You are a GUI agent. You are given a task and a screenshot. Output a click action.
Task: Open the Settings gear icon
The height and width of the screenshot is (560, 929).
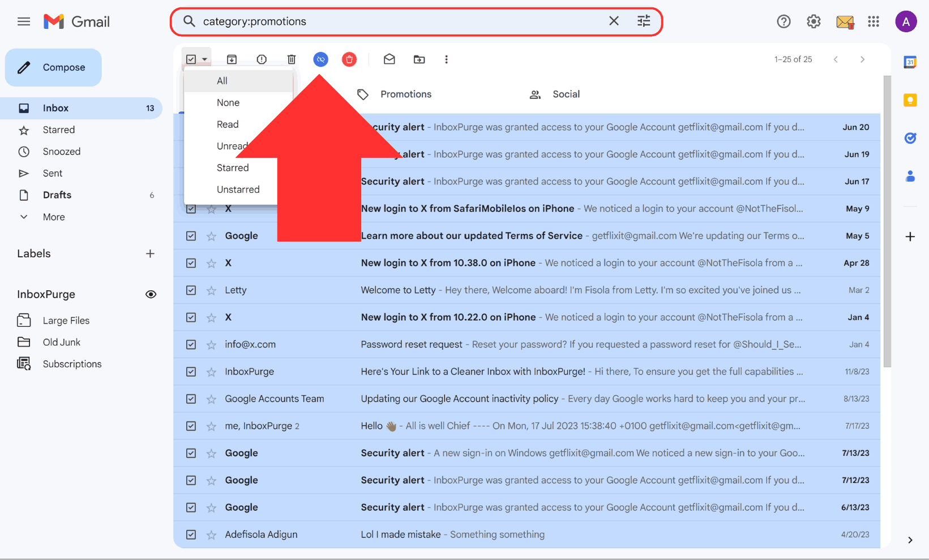[814, 21]
